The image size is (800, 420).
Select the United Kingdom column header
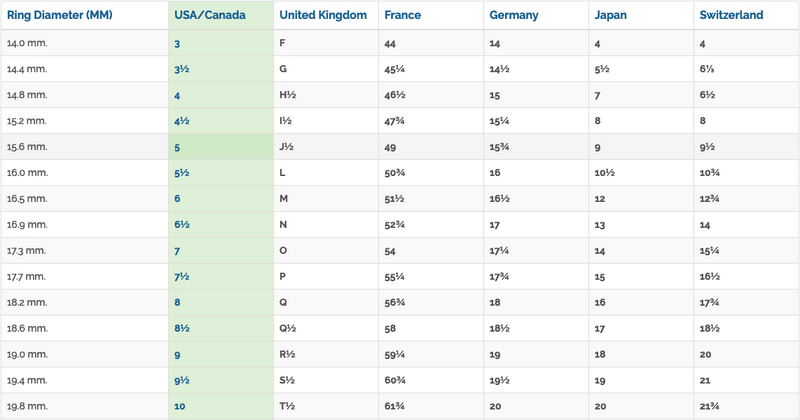pyautogui.click(x=323, y=16)
